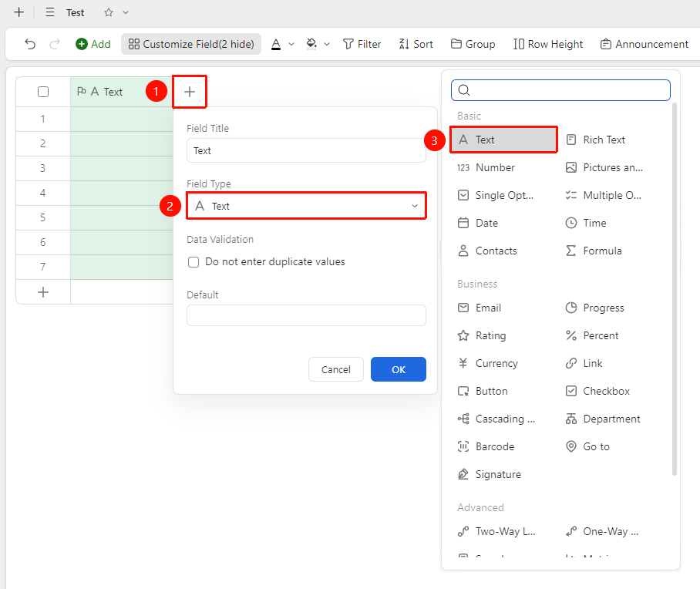Click the font color A icon

point(276,44)
